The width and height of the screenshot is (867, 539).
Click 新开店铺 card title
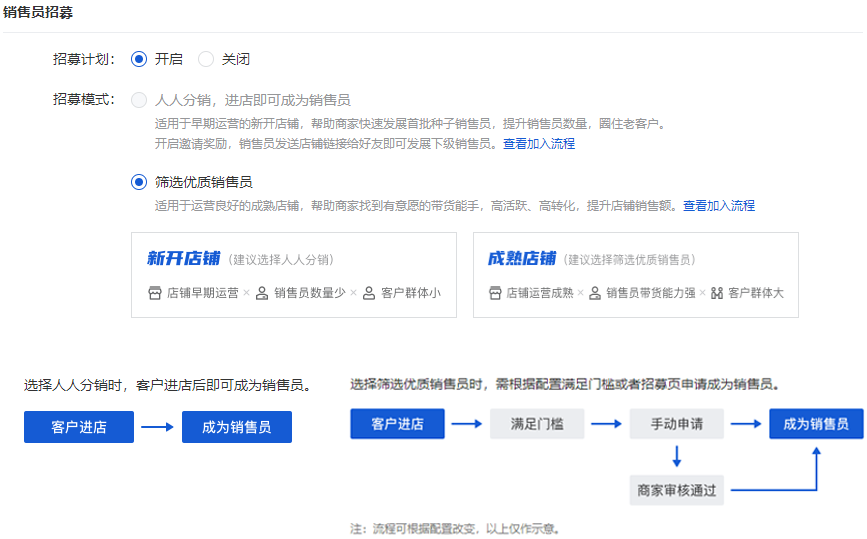tap(183, 258)
